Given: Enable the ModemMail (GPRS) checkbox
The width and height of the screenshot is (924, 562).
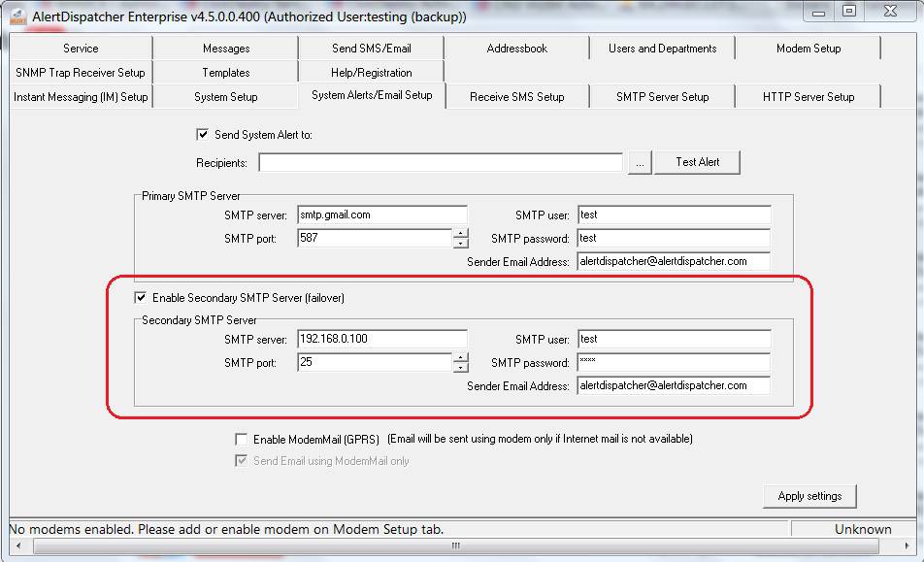Looking at the screenshot, I should coord(241,439).
